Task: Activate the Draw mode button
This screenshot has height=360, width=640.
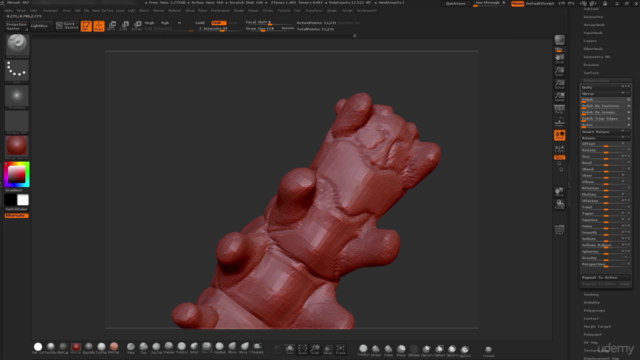Action: (99, 26)
